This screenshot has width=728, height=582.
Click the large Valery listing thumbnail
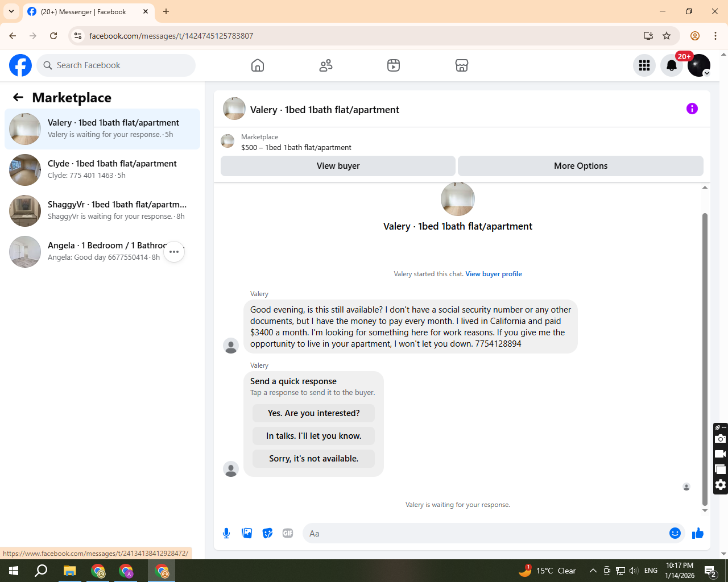pos(458,199)
